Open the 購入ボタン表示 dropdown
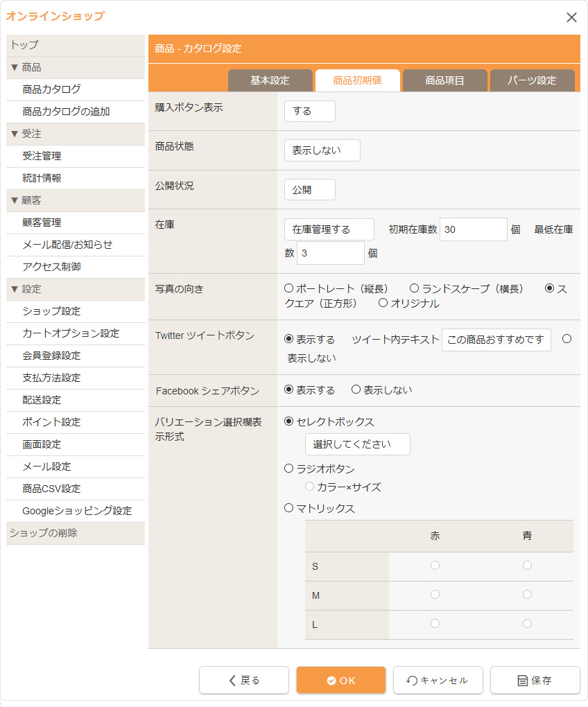Viewport: 588px width, 707px height. (309, 111)
